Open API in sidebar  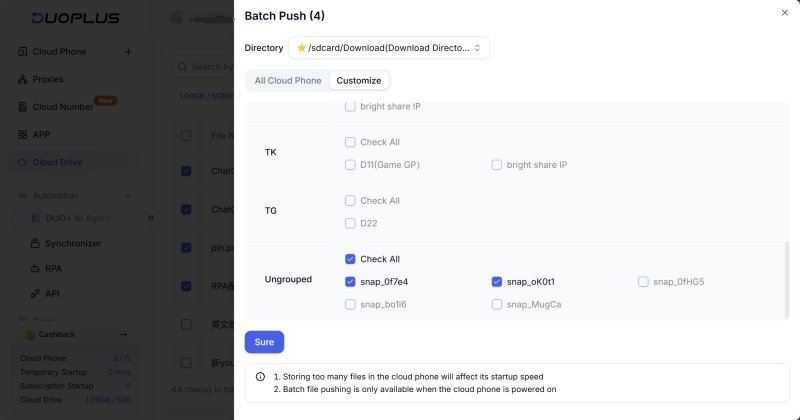pyautogui.click(x=52, y=293)
